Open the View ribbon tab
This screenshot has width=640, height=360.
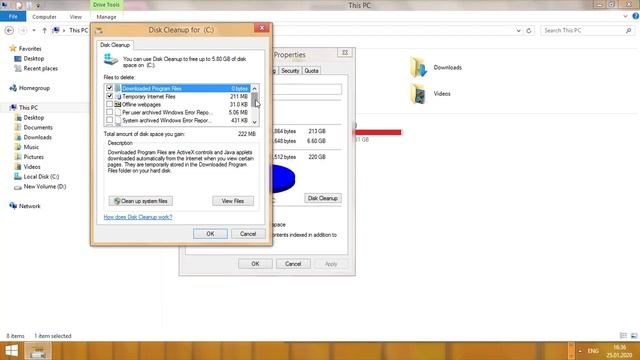[x=76, y=17]
